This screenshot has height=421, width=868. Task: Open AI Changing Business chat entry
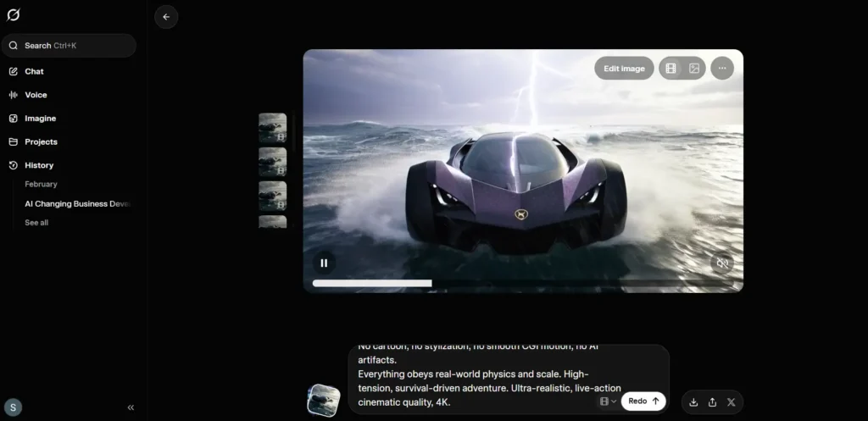[x=77, y=203]
